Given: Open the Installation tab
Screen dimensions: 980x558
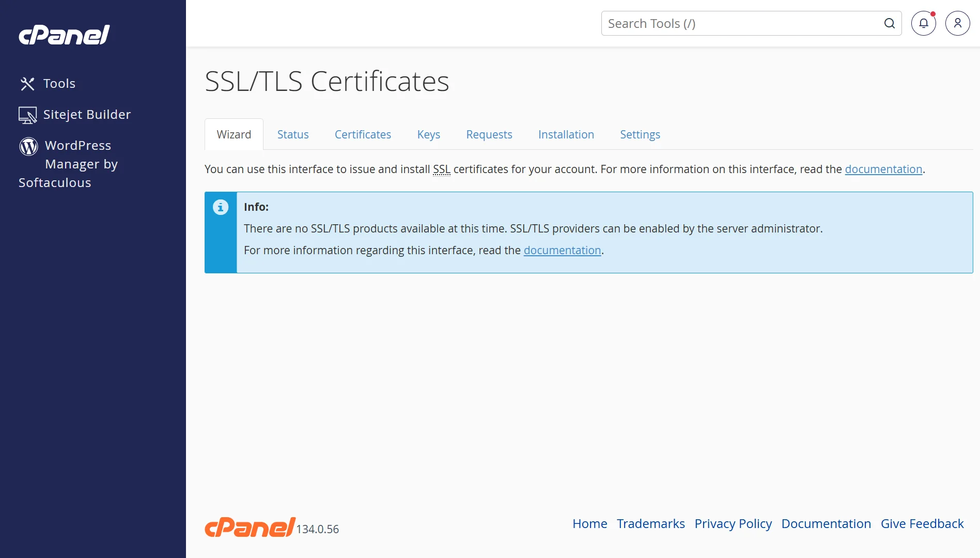Looking at the screenshot, I should (566, 134).
